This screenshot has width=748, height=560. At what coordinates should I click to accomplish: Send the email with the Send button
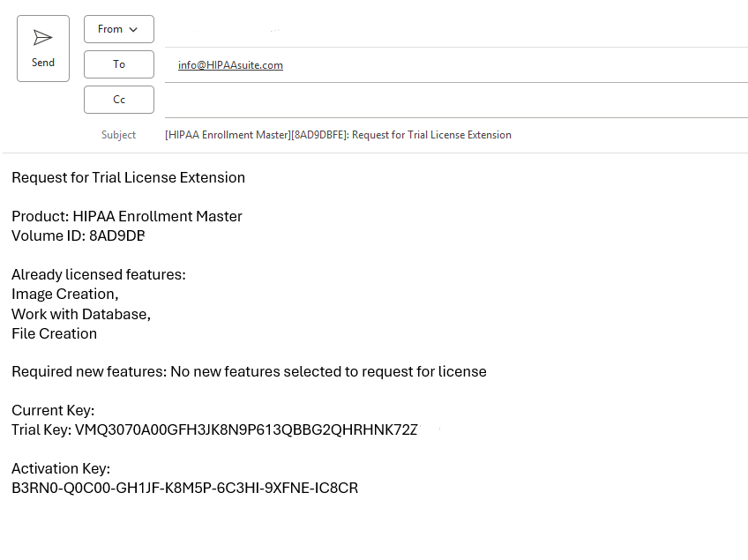click(43, 49)
